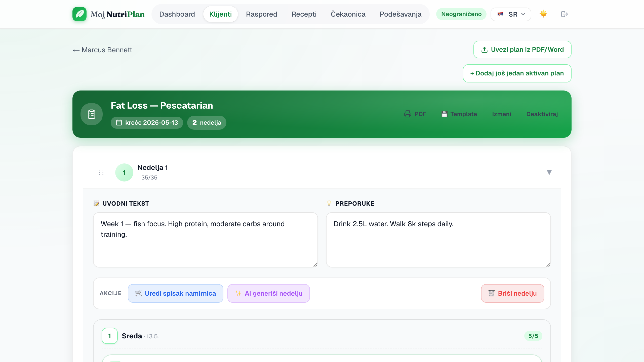Viewport: 644px width, 362px height.
Task: Click the UVODNI TEKST label
Action: pos(126,204)
